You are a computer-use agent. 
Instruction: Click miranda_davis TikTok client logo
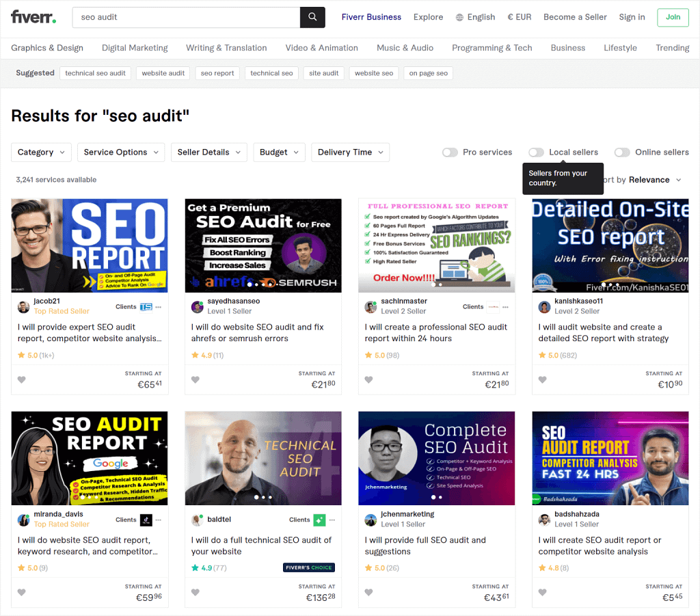pos(146,520)
